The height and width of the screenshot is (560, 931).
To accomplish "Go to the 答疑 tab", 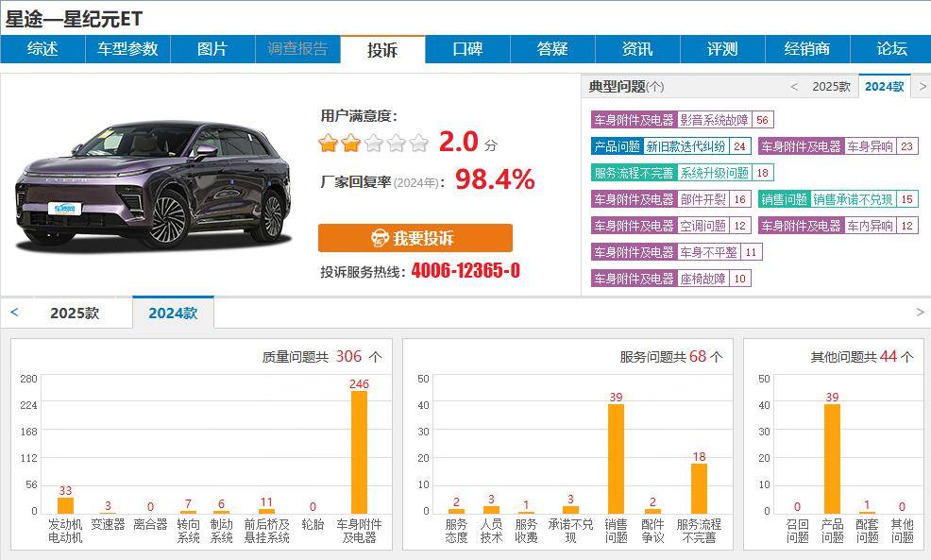I will point(552,49).
